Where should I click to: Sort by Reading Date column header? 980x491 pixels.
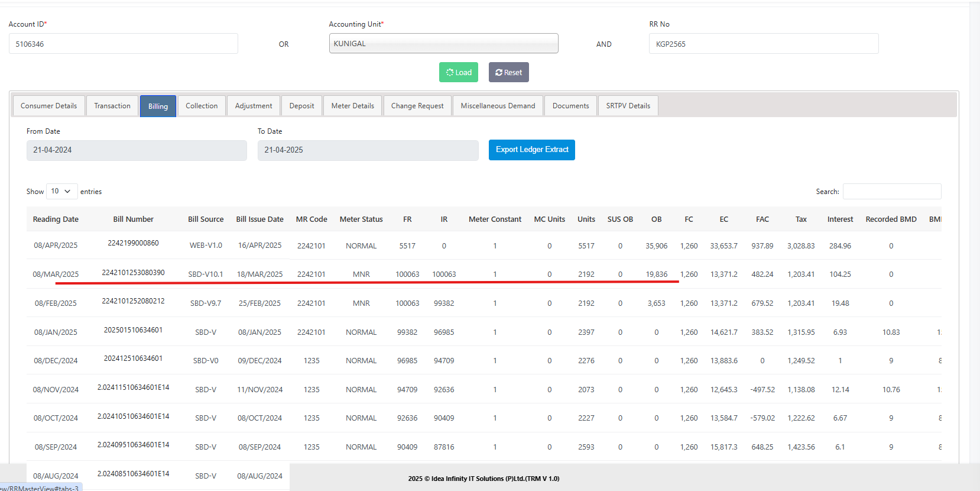click(x=56, y=219)
